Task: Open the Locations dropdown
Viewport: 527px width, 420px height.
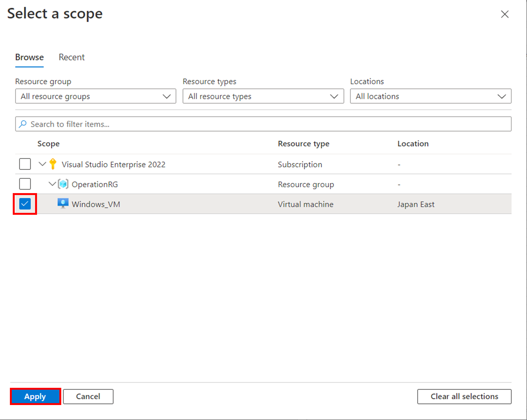Action: [x=431, y=96]
